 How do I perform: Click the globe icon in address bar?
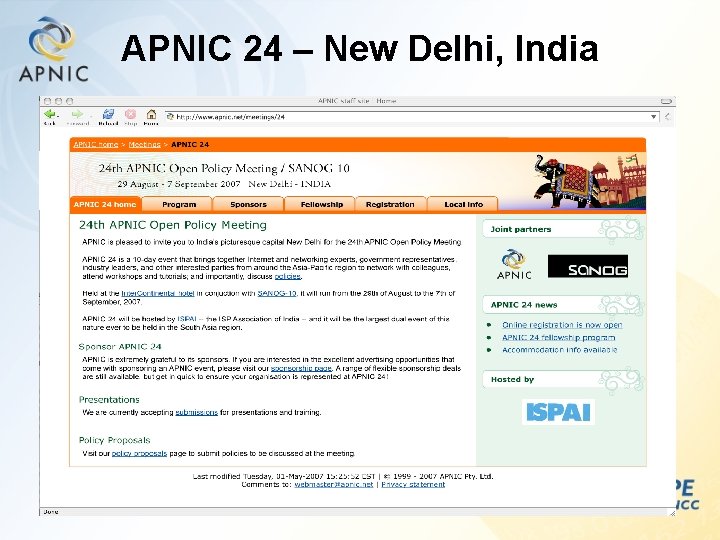tap(170, 117)
